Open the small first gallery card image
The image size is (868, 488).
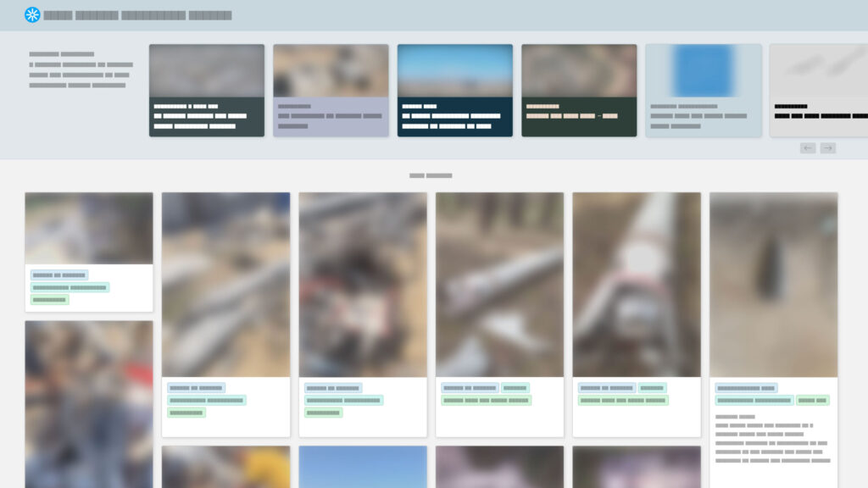pos(89,228)
